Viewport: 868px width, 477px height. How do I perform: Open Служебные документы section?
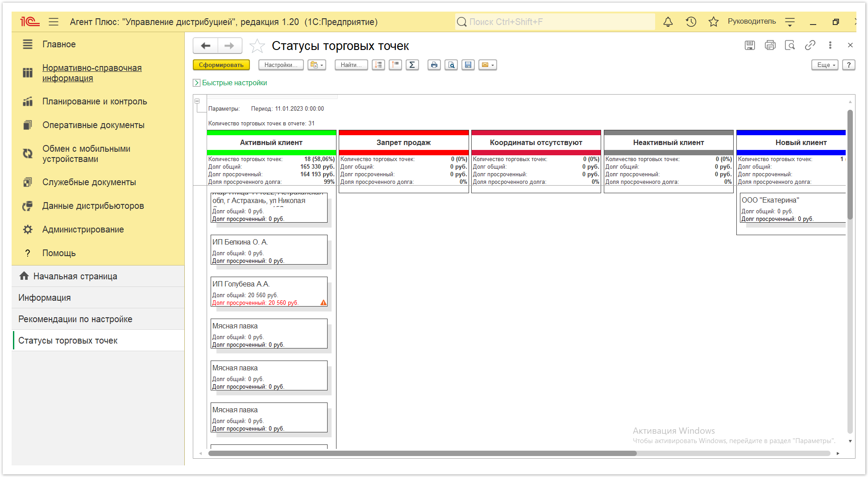(89, 182)
